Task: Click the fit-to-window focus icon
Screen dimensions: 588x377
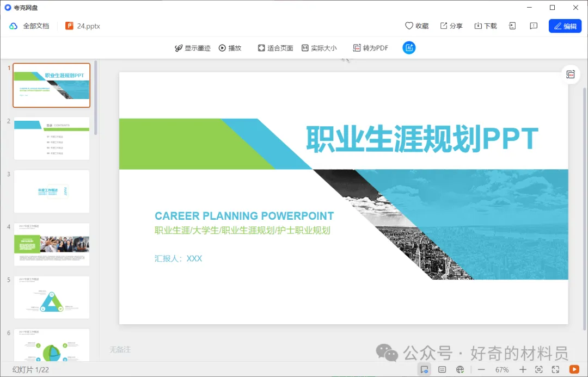Action: pyautogui.click(x=539, y=369)
